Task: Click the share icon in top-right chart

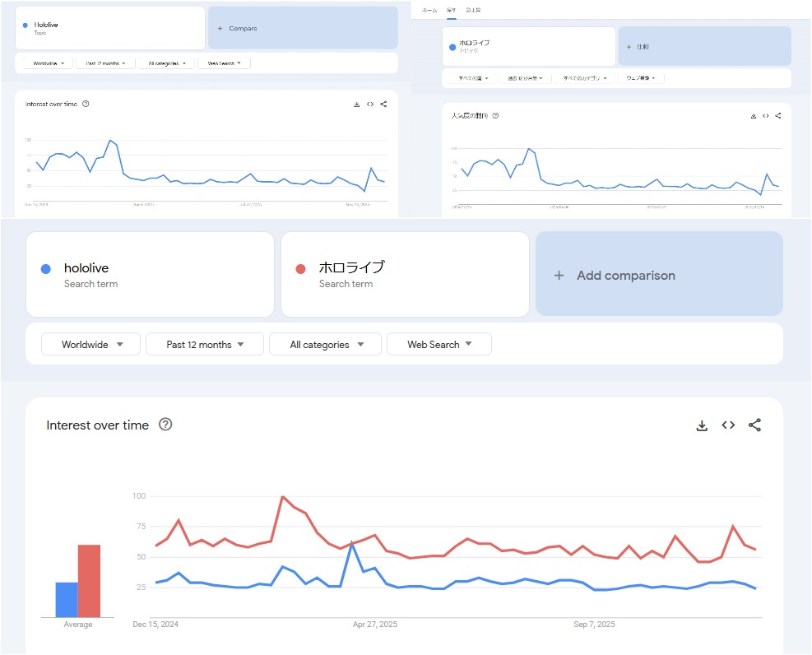Action: tap(777, 116)
